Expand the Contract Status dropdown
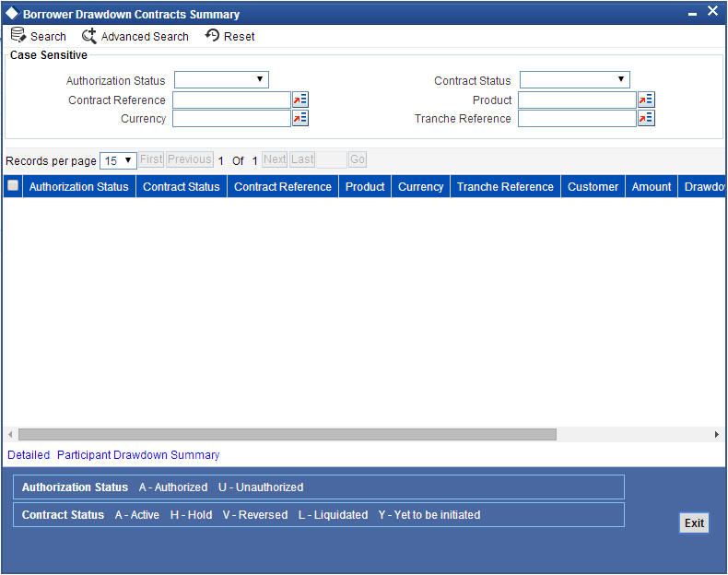This screenshot has width=728, height=575. coord(575,80)
